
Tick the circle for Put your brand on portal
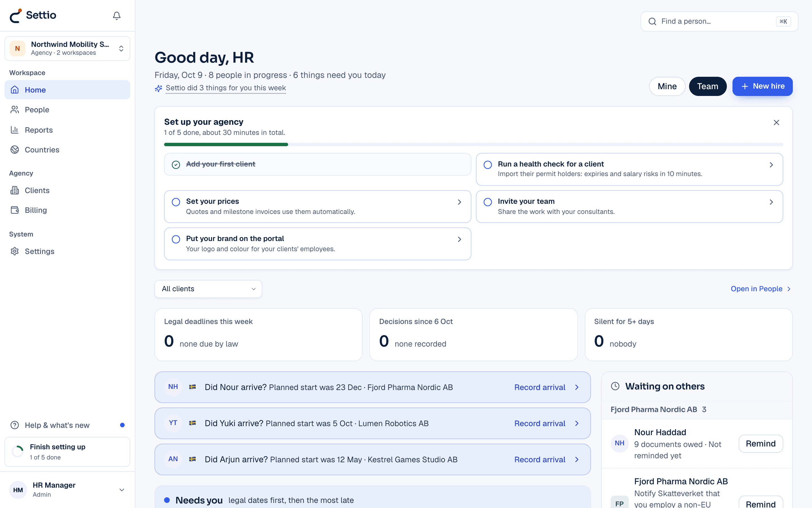pos(176,239)
